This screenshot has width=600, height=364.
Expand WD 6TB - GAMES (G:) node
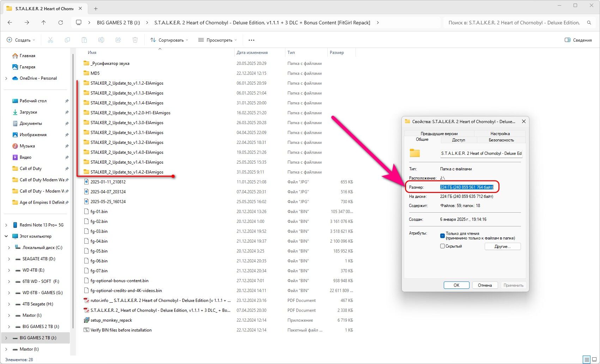coord(9,293)
